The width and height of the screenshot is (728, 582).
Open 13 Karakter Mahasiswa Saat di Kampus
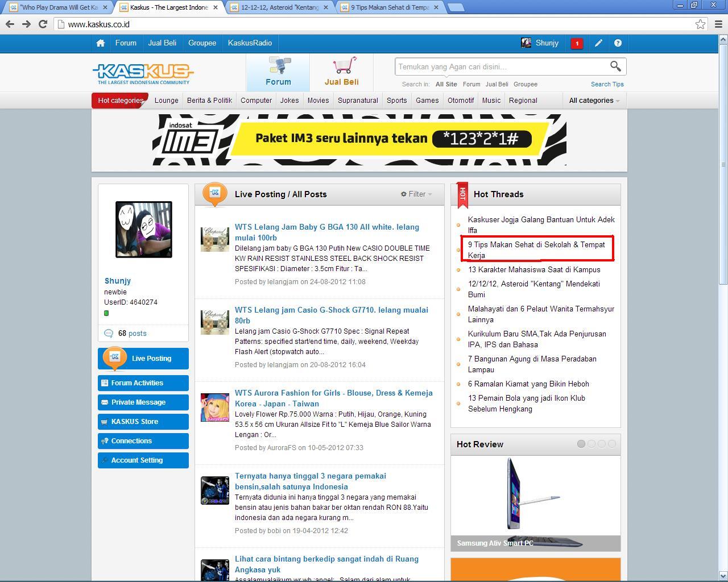tap(534, 269)
